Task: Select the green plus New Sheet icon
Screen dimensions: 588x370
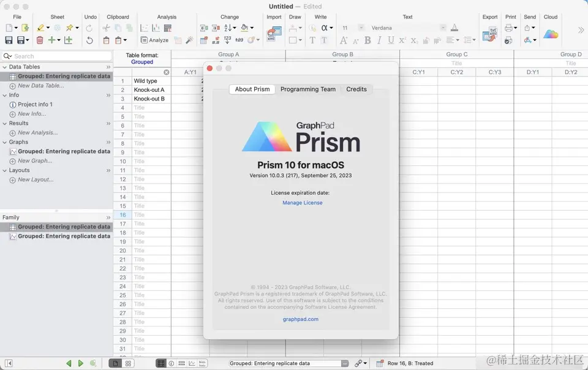Action: [50, 39]
